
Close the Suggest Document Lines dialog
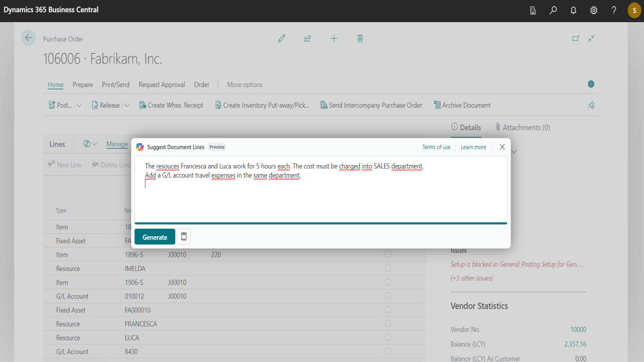502,147
